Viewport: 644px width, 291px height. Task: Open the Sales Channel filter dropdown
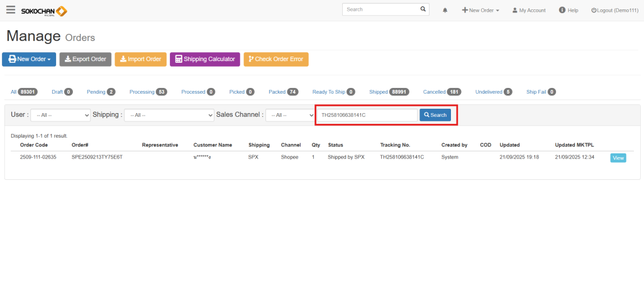tap(290, 116)
